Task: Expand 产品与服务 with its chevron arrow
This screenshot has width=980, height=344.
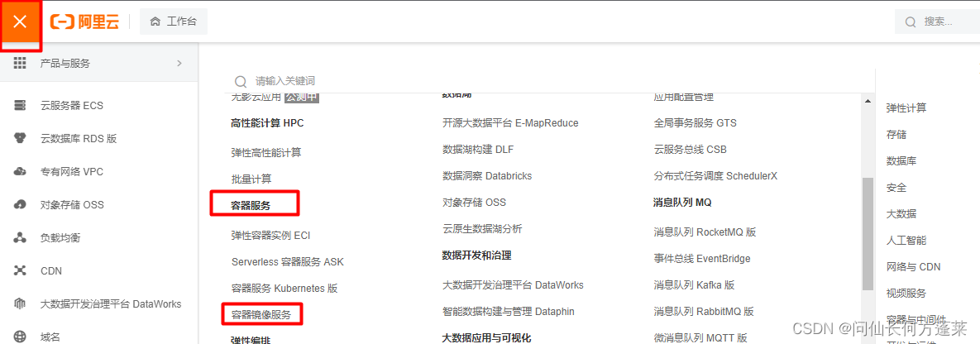Action: pos(179,63)
